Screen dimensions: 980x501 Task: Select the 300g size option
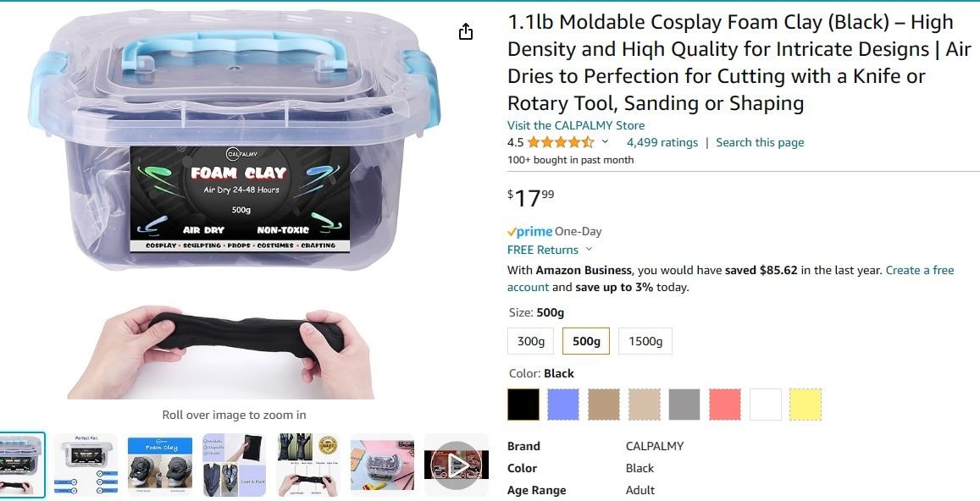530,341
